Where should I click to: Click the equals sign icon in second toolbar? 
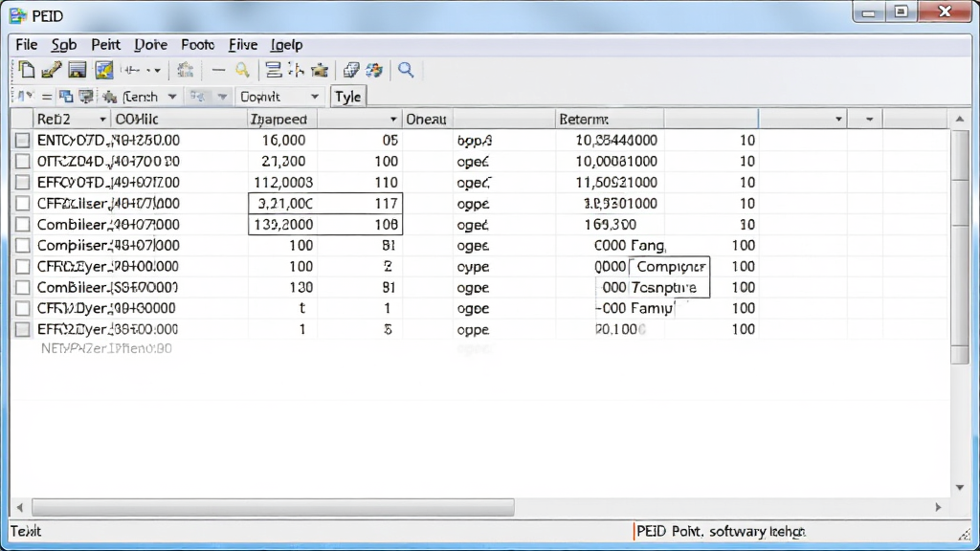click(46, 97)
